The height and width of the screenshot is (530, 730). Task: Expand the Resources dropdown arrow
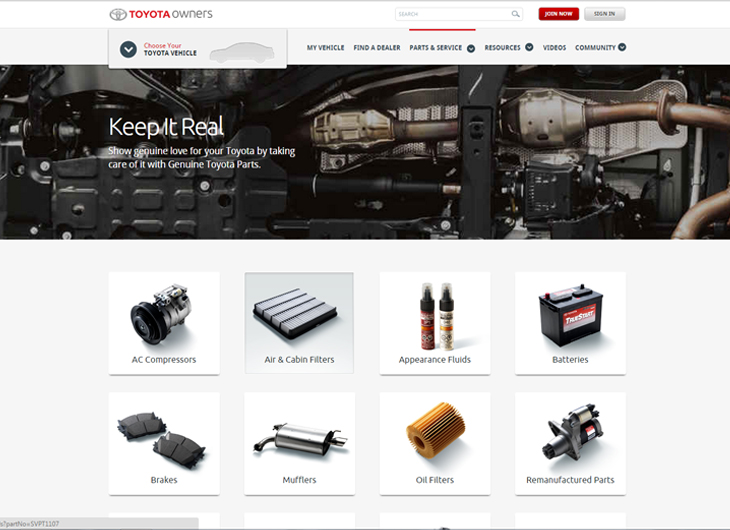coord(529,47)
